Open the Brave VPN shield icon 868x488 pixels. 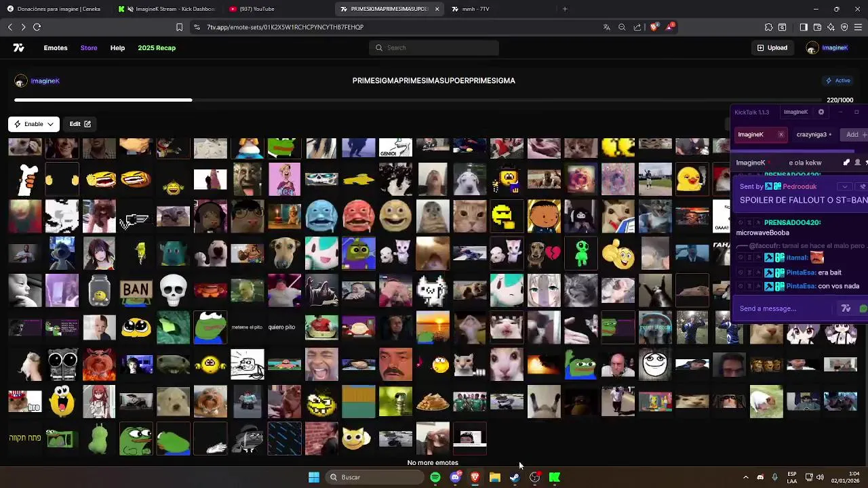click(844, 27)
